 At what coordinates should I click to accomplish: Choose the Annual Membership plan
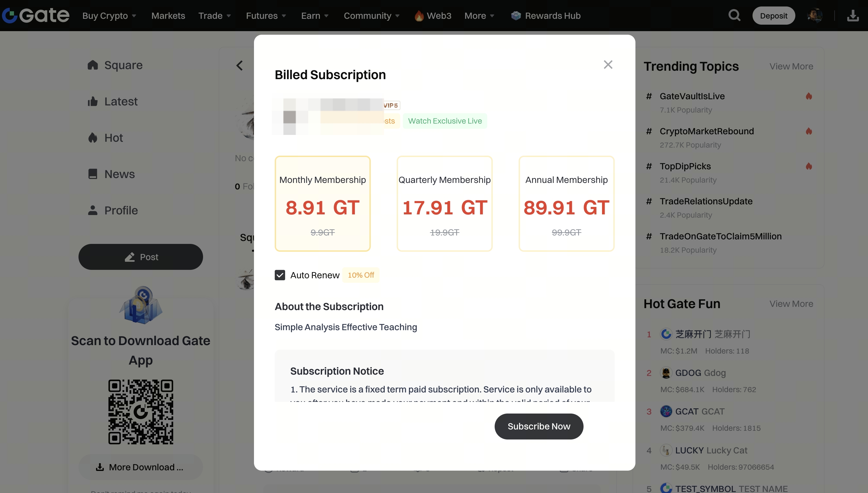pos(566,203)
